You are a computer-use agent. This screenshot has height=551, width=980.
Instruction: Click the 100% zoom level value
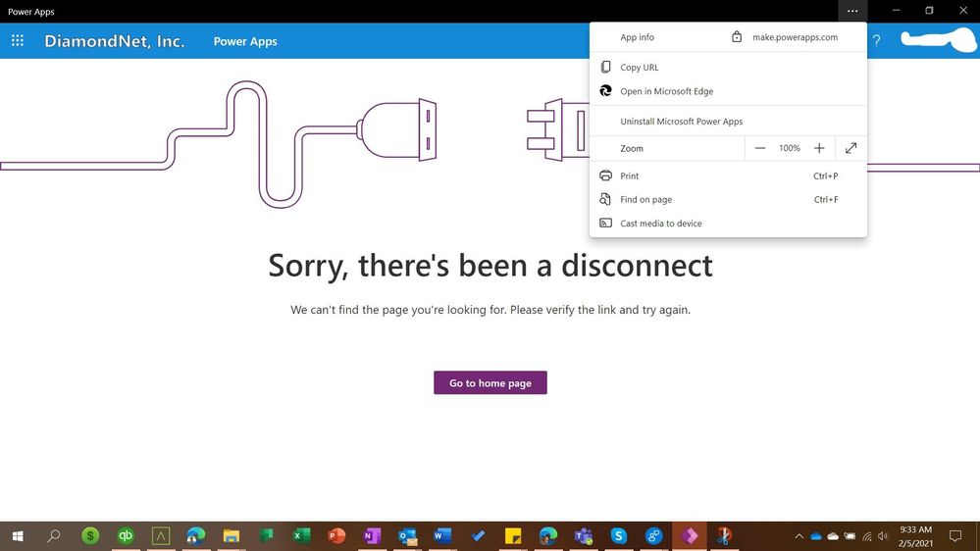point(790,148)
